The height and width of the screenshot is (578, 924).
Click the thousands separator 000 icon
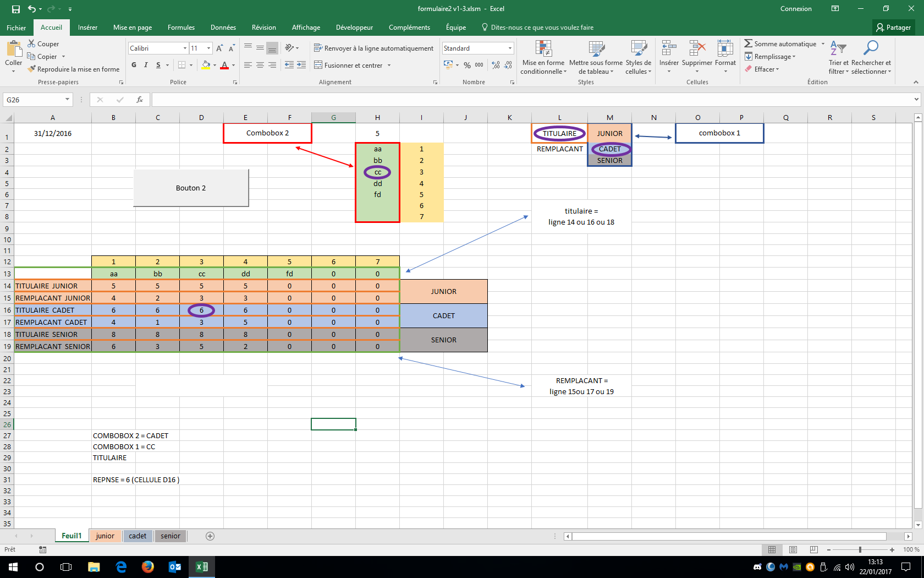point(479,65)
